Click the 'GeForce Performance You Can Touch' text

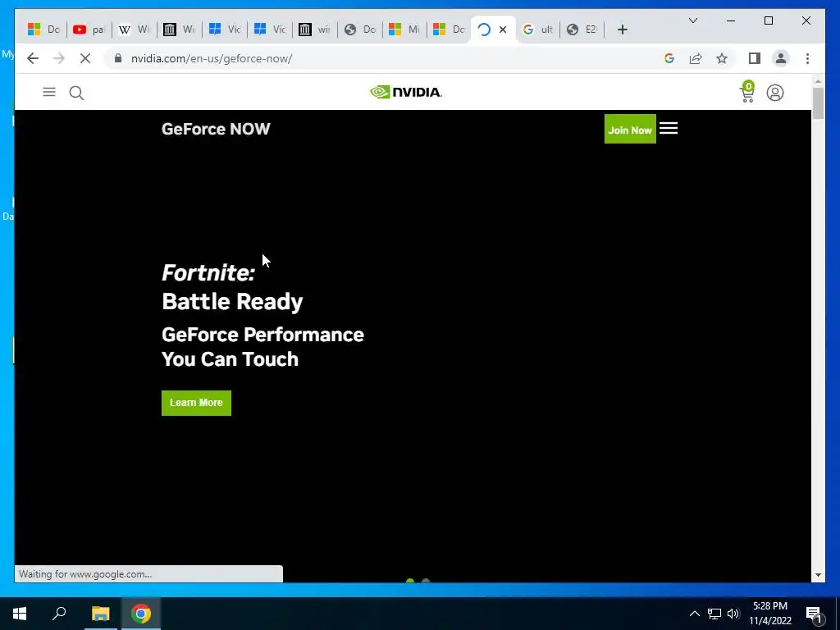point(262,347)
